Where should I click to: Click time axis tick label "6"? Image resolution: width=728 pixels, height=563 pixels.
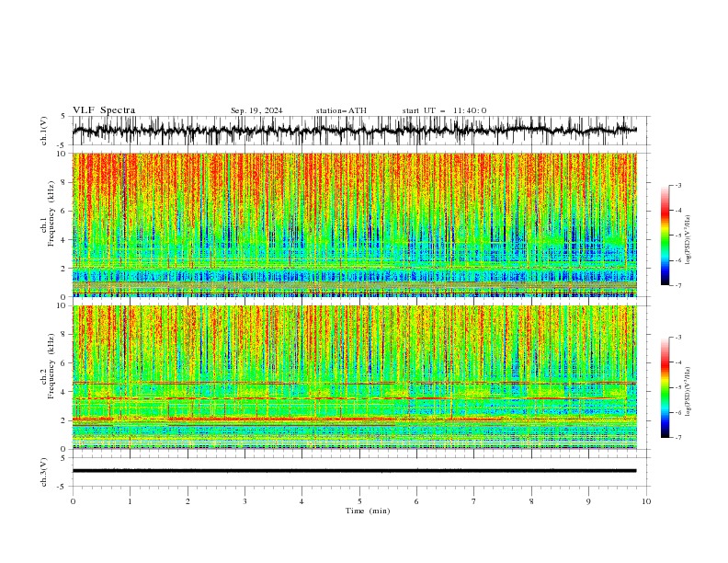(416, 501)
